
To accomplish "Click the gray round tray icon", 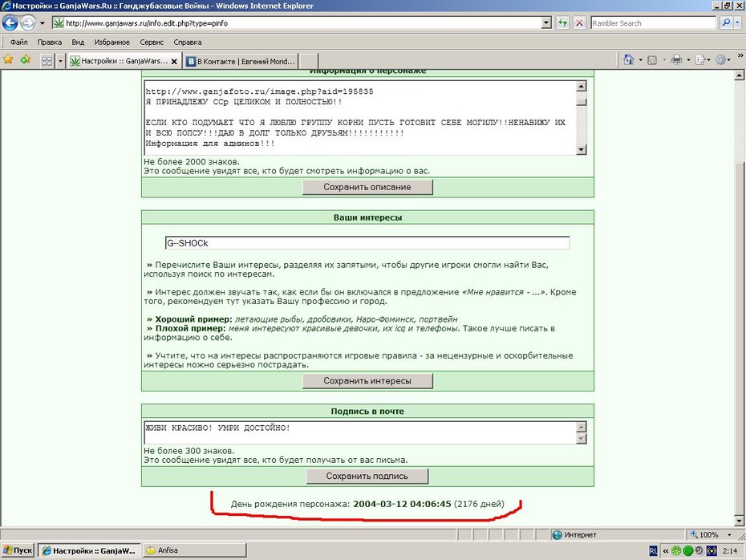I will pos(699,550).
